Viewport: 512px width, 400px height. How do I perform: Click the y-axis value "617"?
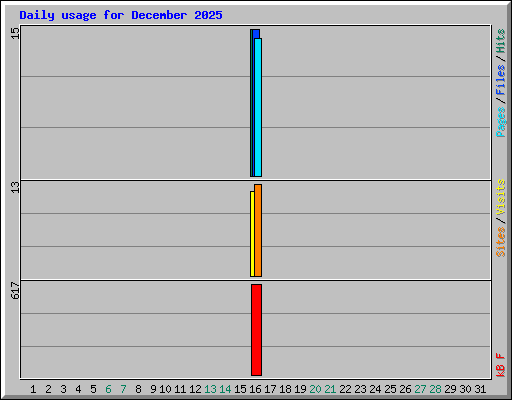tap(15, 290)
